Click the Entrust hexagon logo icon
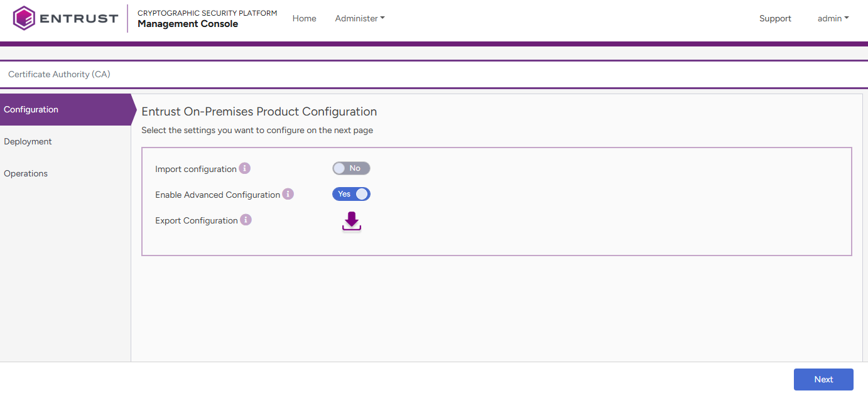This screenshot has width=868, height=393. point(24,18)
